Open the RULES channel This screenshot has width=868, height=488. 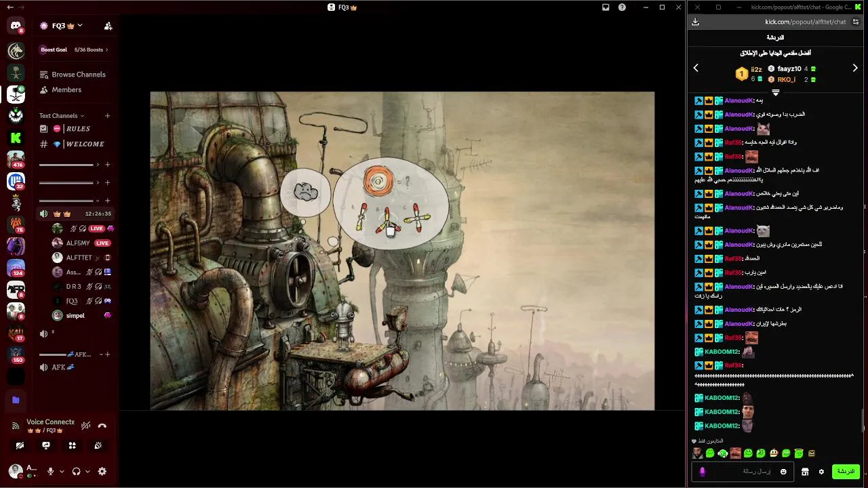click(75, 129)
